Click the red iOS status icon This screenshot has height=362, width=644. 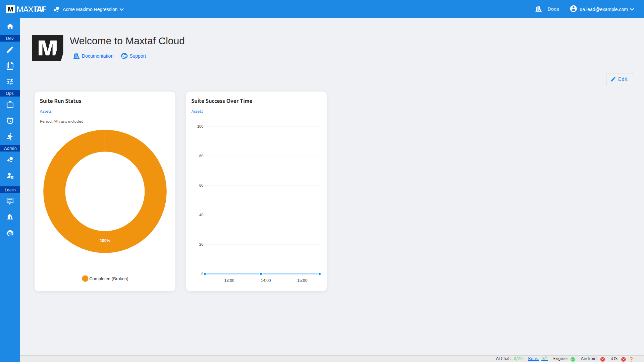click(623, 359)
